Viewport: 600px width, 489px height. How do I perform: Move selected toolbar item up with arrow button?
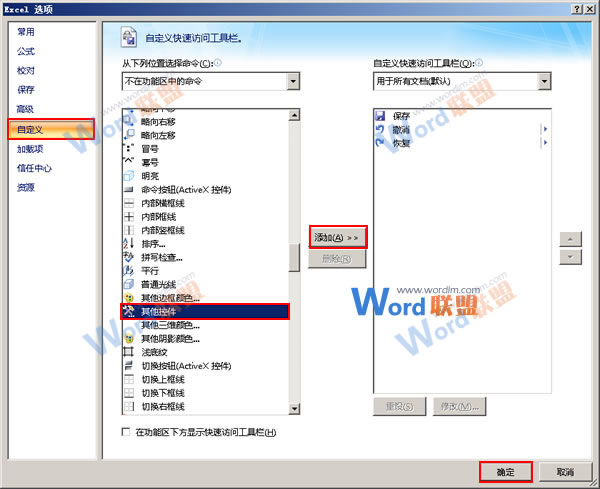click(570, 239)
